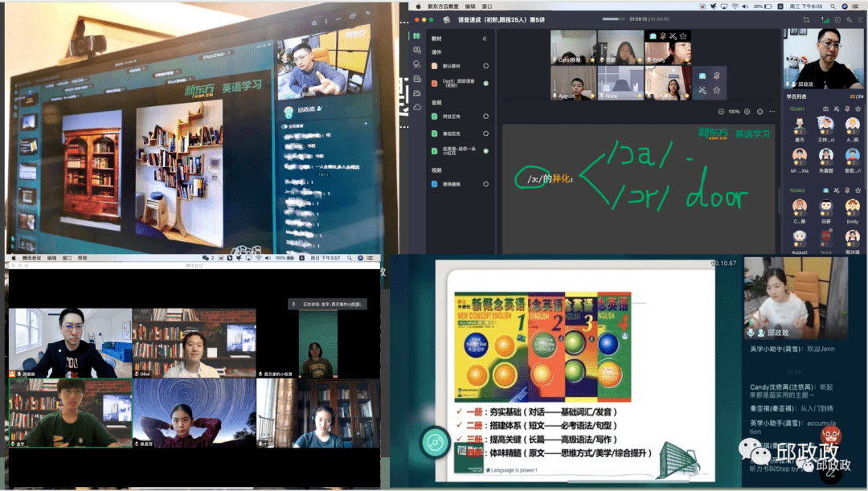Open the 窗口 menu in 腾讯会议
Image resolution: width=868 pixels, height=491 pixels.
pyautogui.click(x=67, y=258)
